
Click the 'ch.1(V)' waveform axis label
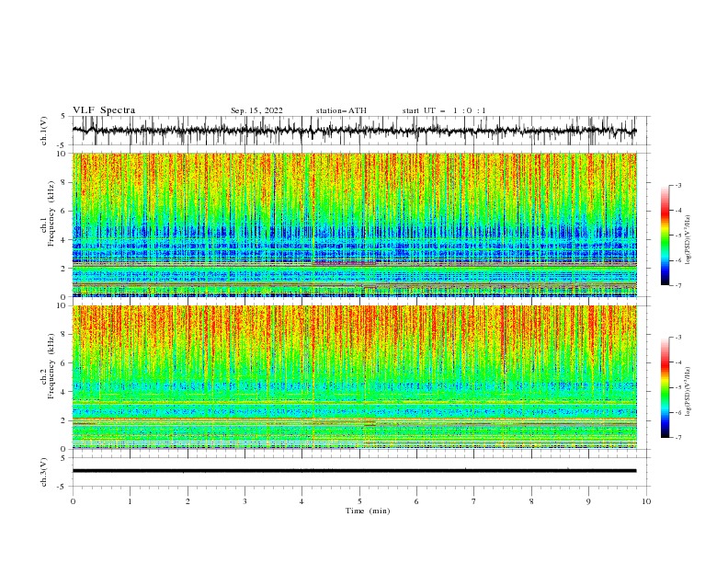pos(44,131)
